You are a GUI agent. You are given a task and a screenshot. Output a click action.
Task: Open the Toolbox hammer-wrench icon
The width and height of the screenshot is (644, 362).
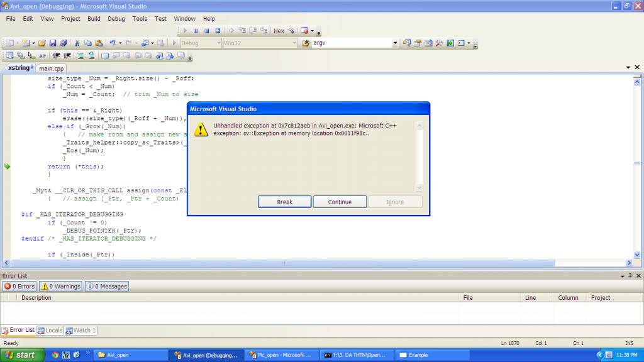tap(439, 43)
